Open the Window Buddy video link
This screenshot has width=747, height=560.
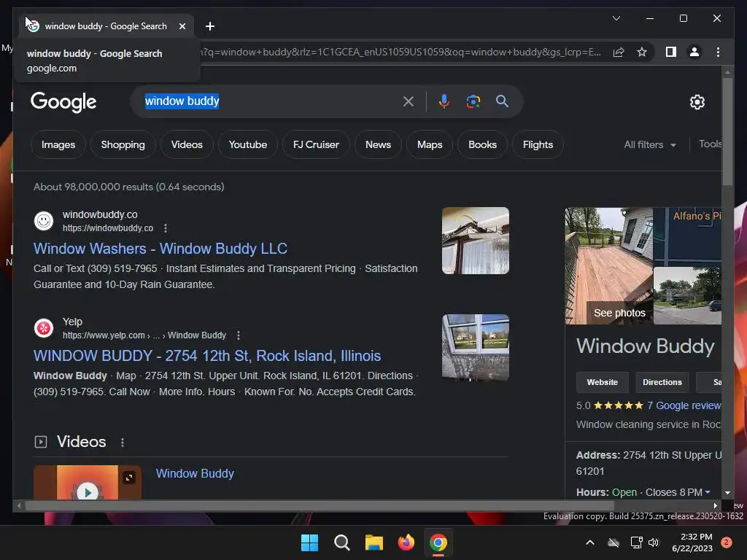click(x=195, y=473)
